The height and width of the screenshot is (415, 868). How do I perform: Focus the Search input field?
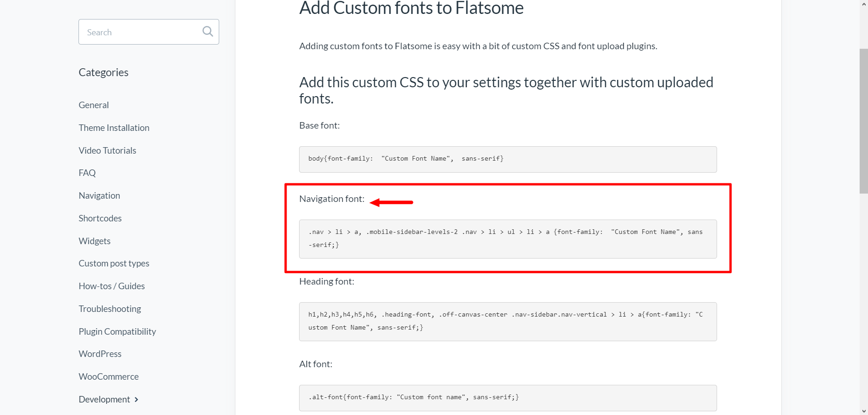pyautogui.click(x=149, y=32)
